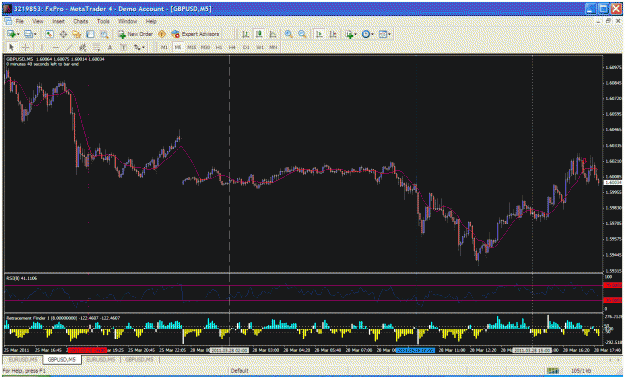
Task: Expand the Profiles dropdown arrow
Action: 35,35
